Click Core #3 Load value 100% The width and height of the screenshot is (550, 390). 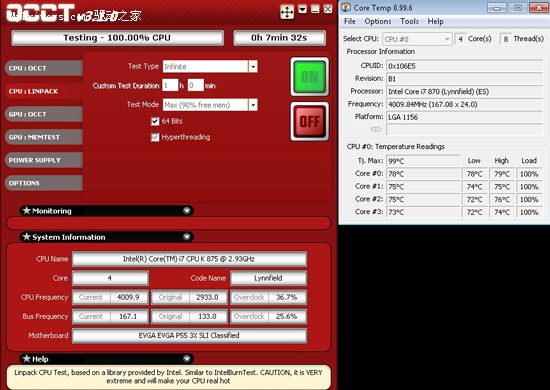(529, 212)
